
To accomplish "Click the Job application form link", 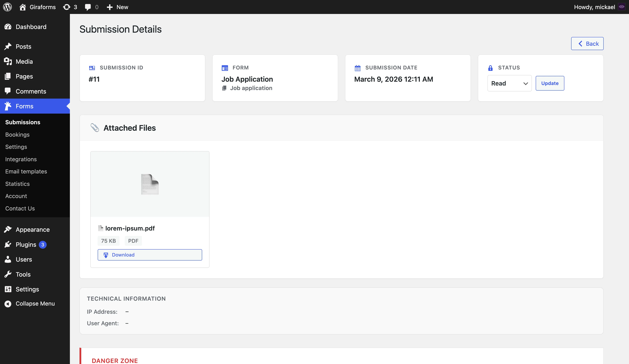I will 251,88.
